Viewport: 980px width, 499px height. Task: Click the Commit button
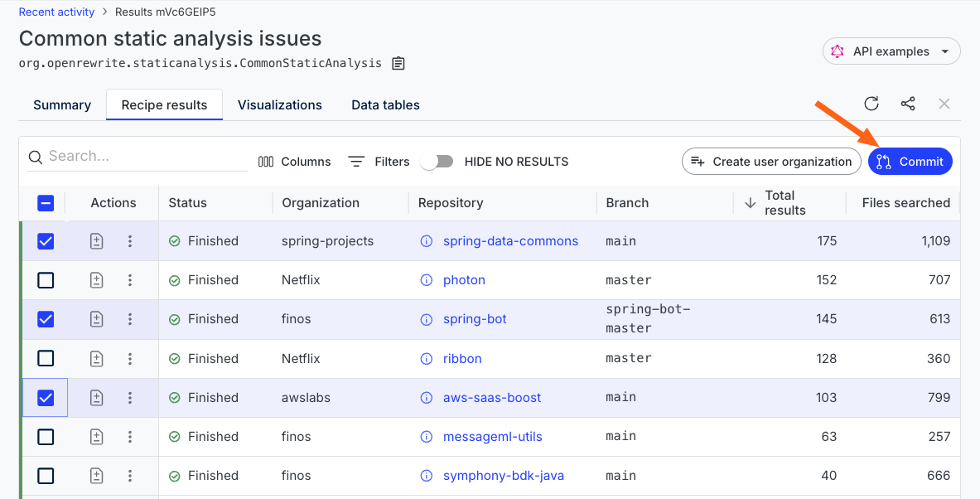pos(910,162)
